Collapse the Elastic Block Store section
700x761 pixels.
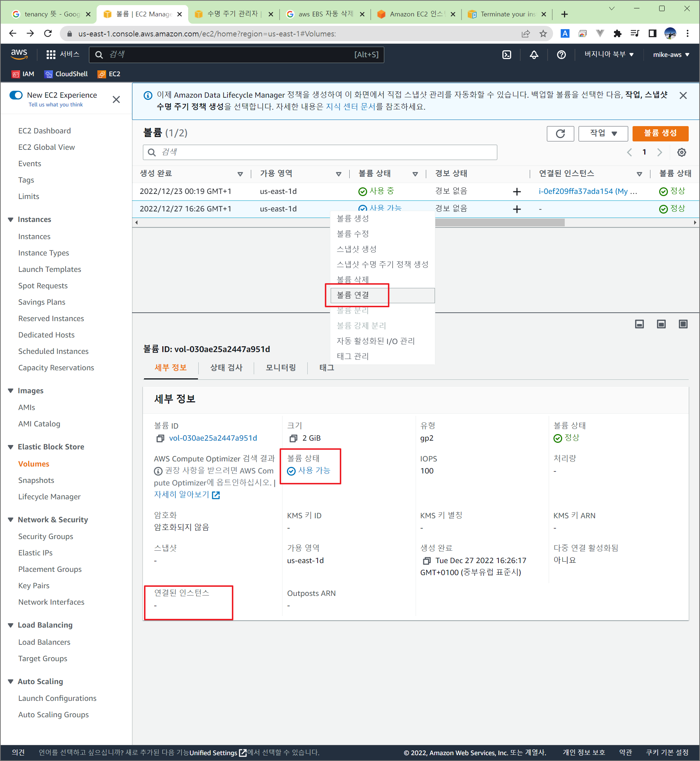pyautogui.click(x=11, y=447)
